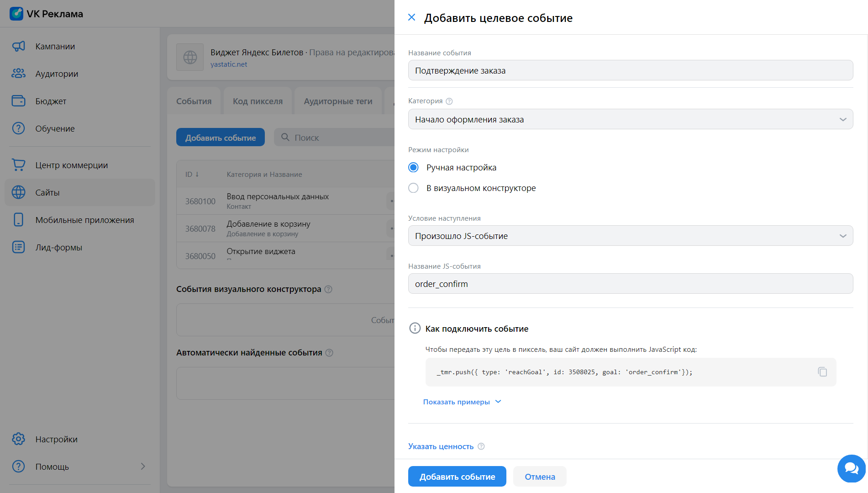Select the В визуальном конструкторе radio option
The width and height of the screenshot is (868, 493).
point(413,188)
